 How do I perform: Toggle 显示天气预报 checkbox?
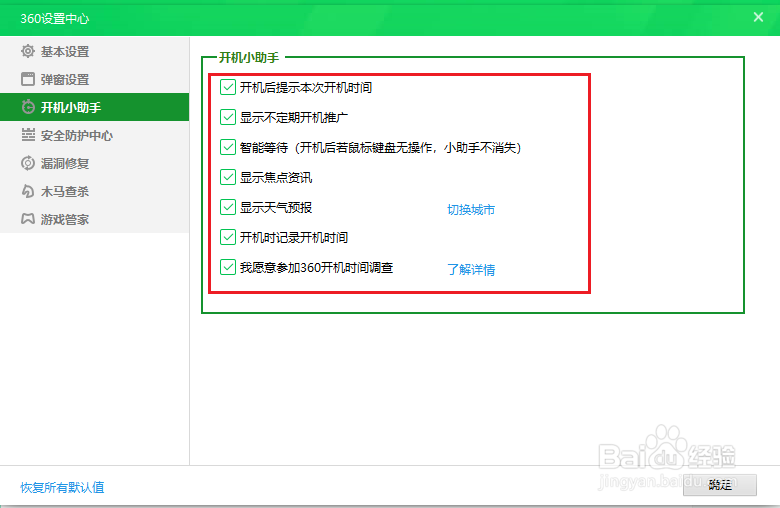click(228, 207)
